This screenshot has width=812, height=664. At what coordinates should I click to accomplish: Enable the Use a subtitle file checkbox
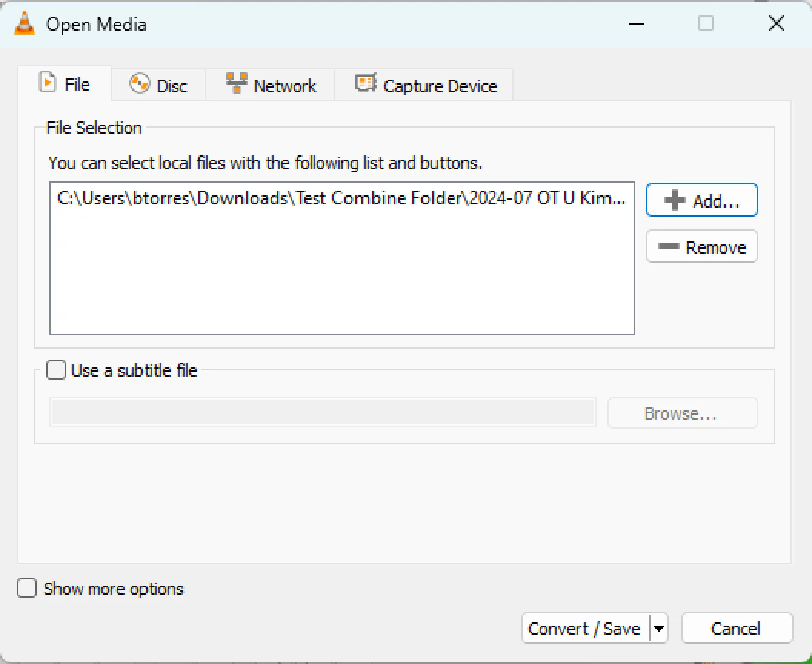(x=55, y=370)
